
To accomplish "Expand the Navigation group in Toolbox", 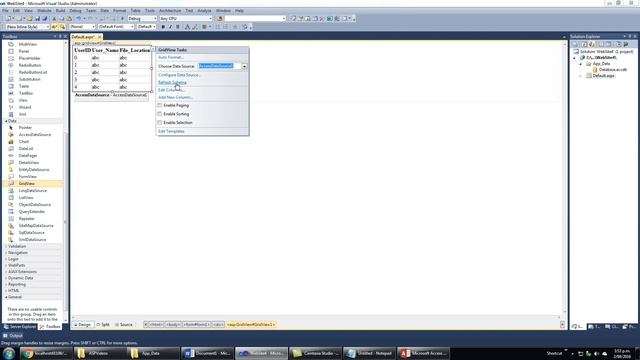I will point(6,253).
